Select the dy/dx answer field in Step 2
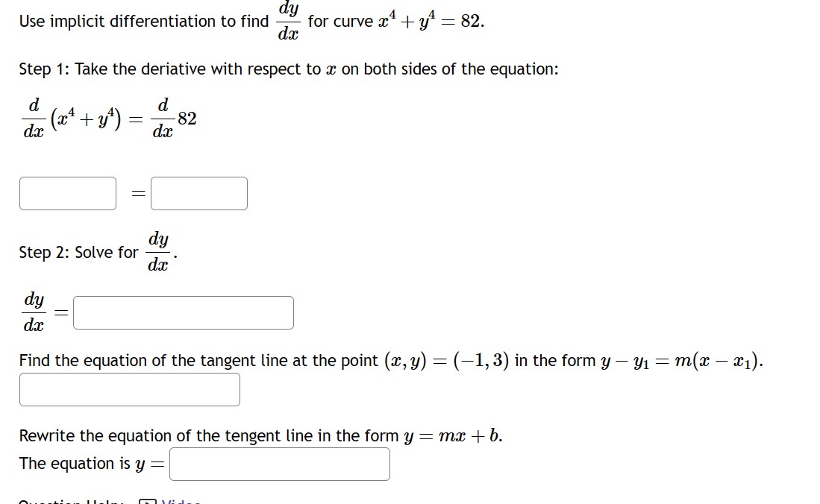This screenshot has height=504, width=820. point(184,312)
